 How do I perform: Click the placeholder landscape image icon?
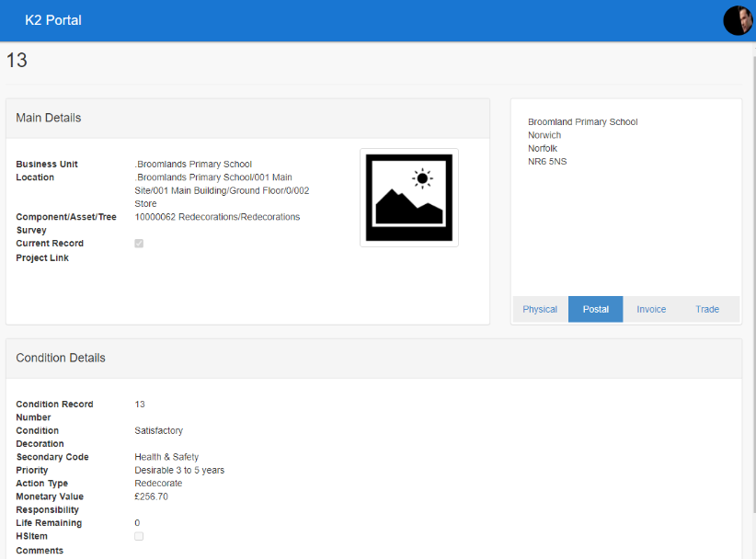pyautogui.click(x=408, y=198)
